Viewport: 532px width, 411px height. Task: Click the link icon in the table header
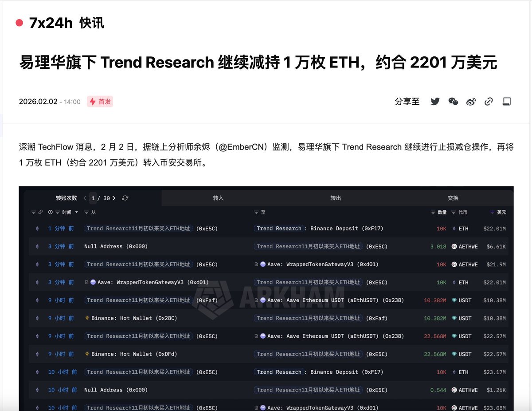point(40,213)
